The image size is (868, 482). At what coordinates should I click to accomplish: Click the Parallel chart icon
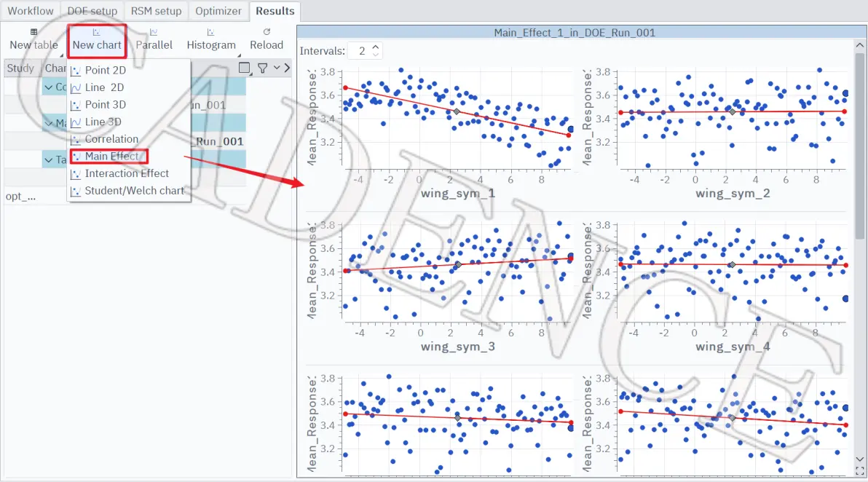(154, 32)
